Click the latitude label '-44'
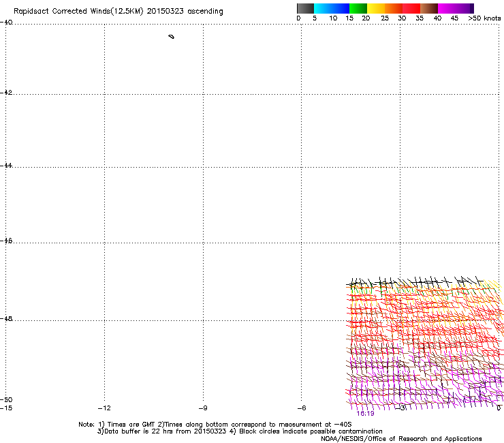This screenshot has width=504, height=443. coord(6,166)
